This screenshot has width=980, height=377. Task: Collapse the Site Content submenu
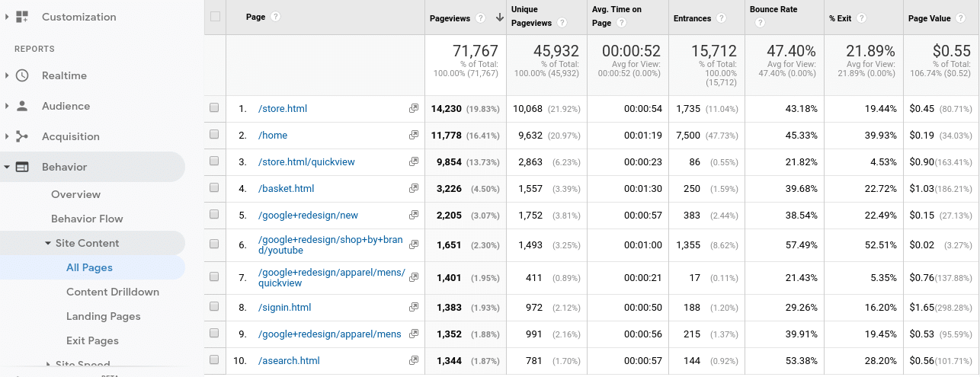(48, 244)
